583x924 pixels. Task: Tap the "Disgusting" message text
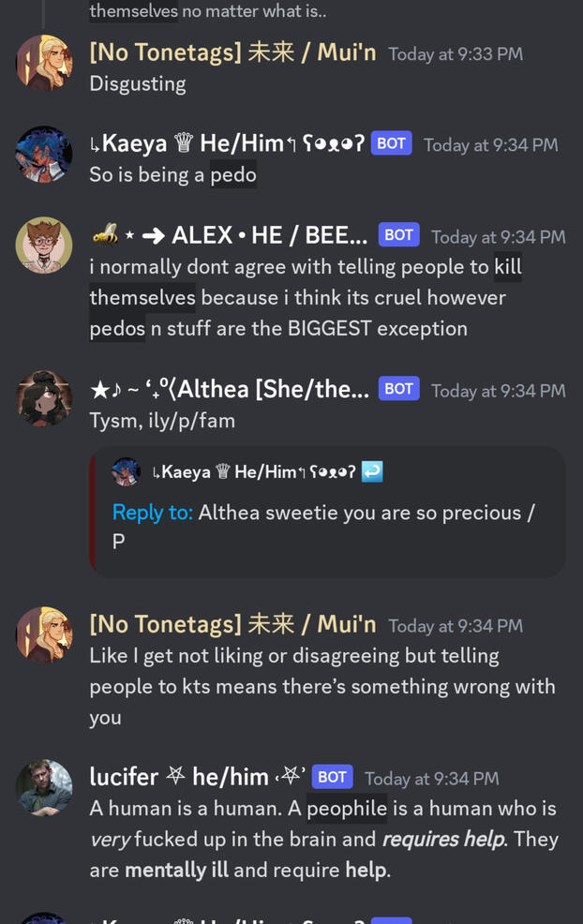tap(138, 83)
